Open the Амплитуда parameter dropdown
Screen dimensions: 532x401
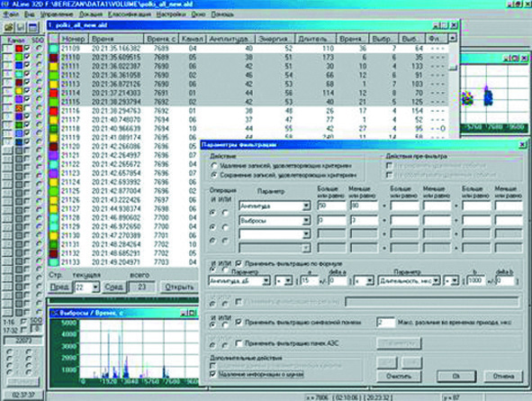[306, 206]
